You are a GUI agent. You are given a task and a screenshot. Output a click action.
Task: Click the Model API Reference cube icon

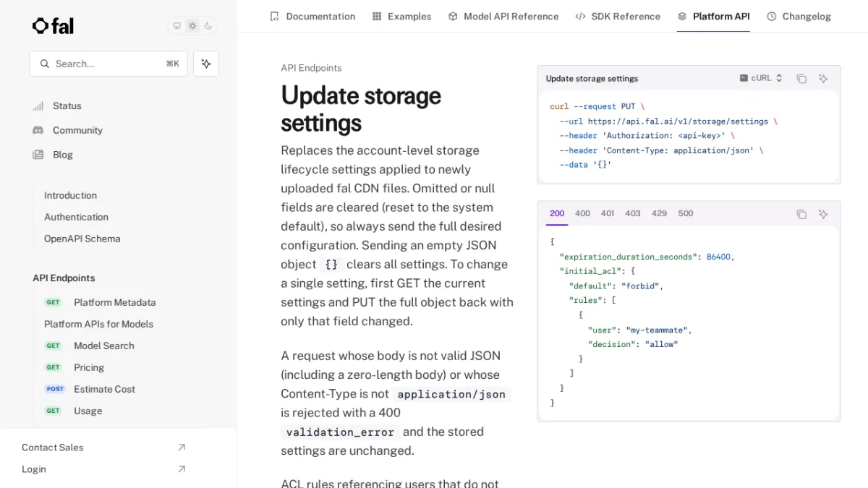click(453, 16)
